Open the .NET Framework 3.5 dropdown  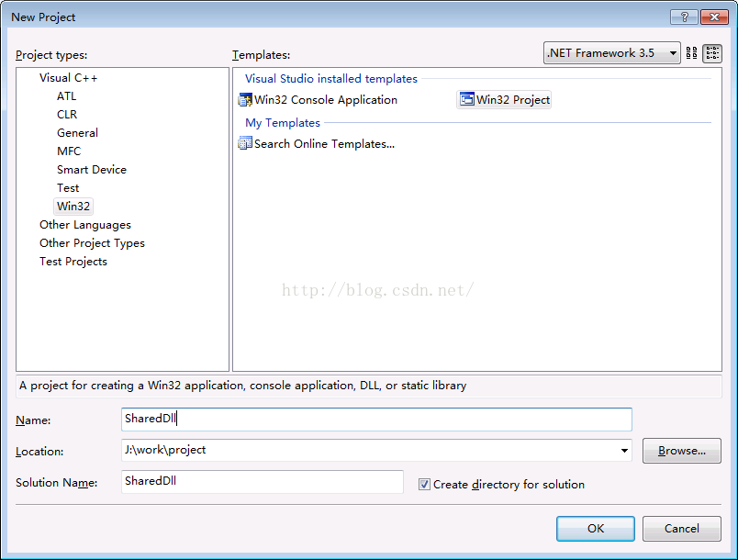(x=611, y=53)
